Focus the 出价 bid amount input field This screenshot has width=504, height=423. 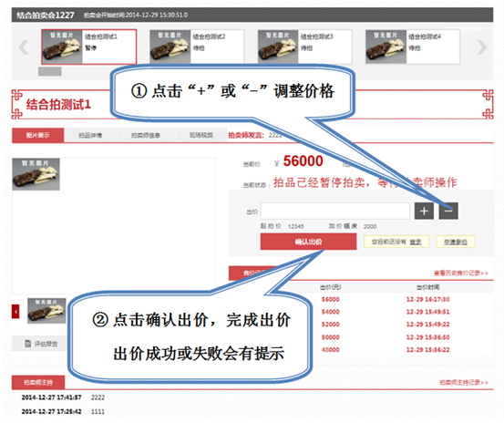pos(334,211)
